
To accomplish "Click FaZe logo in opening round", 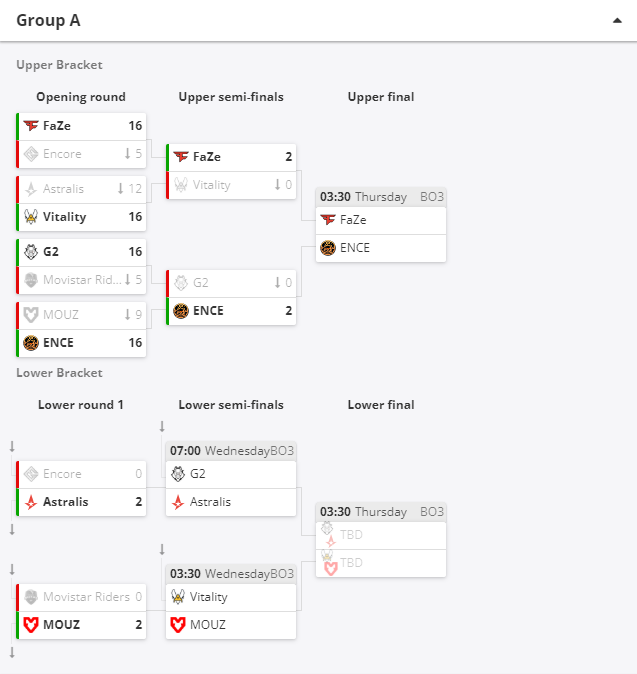I will (31, 126).
